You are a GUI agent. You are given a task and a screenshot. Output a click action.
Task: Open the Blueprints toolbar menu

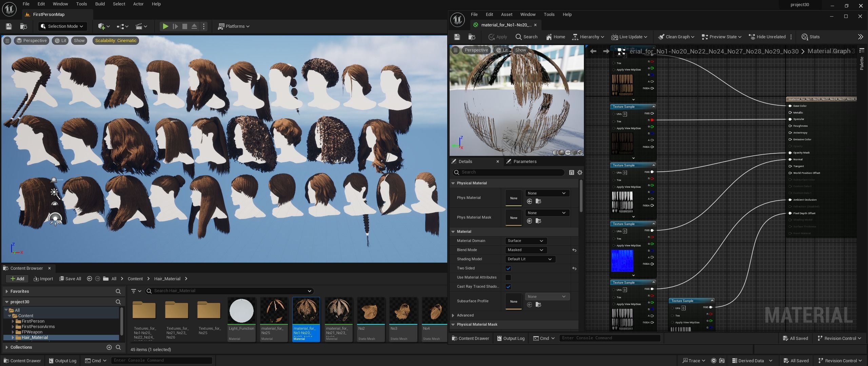coord(122,26)
